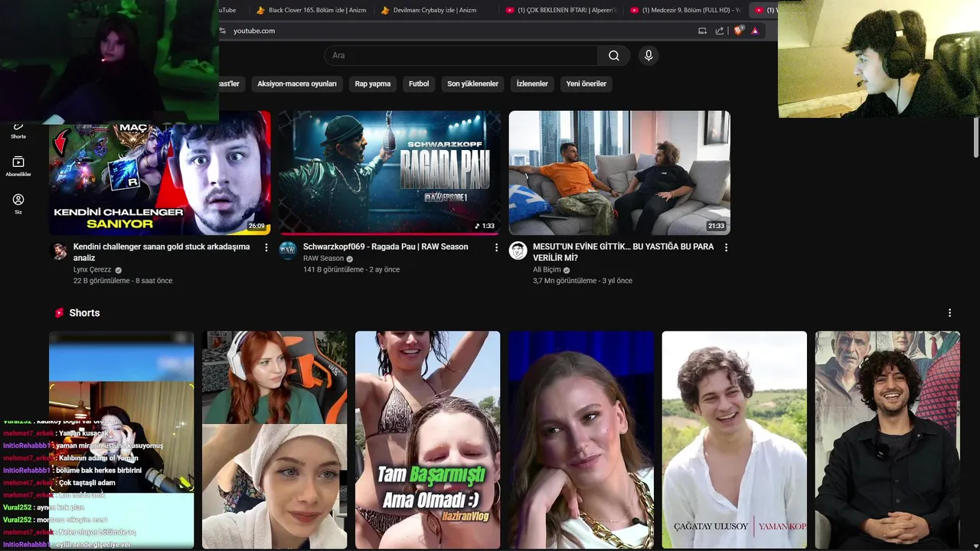Open Shorts from the left sidebar
980x551 pixels.
pyautogui.click(x=18, y=129)
